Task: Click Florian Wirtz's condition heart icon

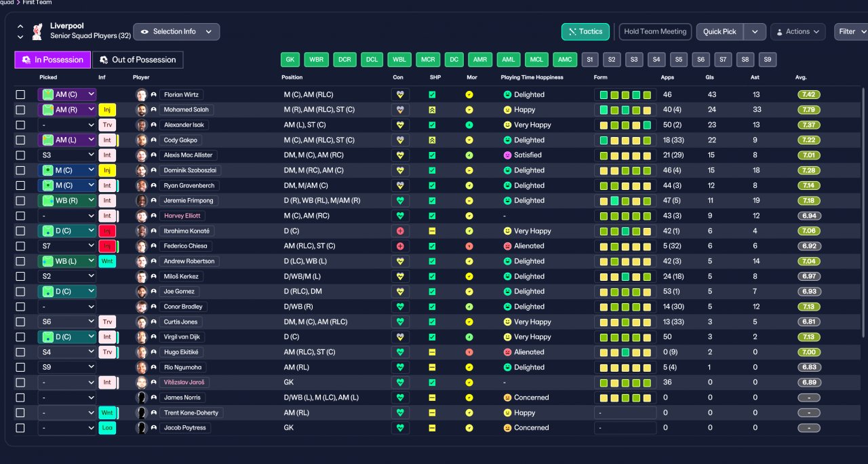Action: point(400,95)
